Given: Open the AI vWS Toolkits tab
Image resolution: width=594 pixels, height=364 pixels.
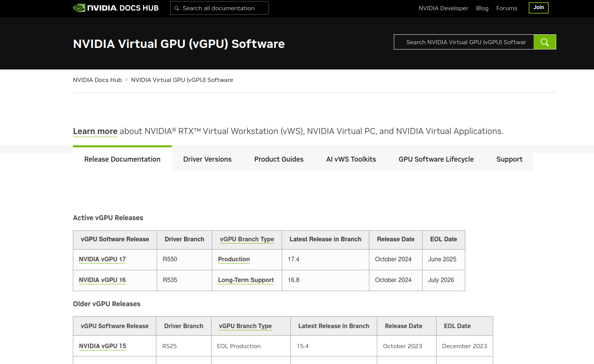Looking at the screenshot, I should tap(351, 159).
